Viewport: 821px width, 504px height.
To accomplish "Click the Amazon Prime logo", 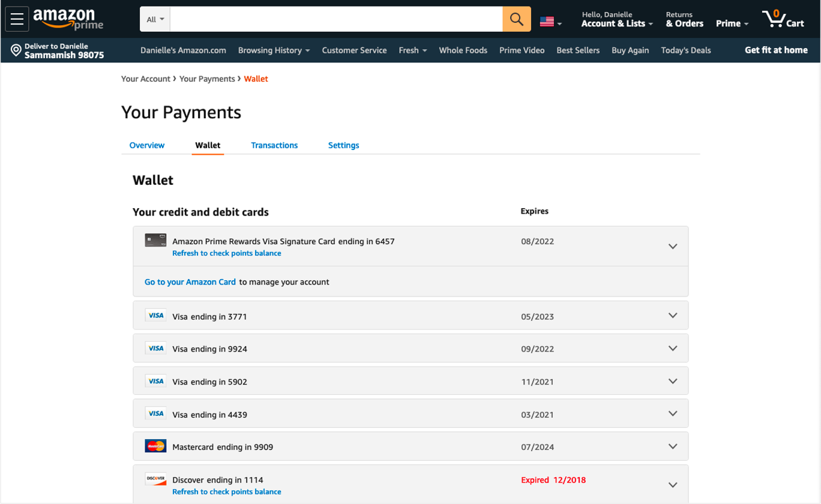I will [68, 19].
